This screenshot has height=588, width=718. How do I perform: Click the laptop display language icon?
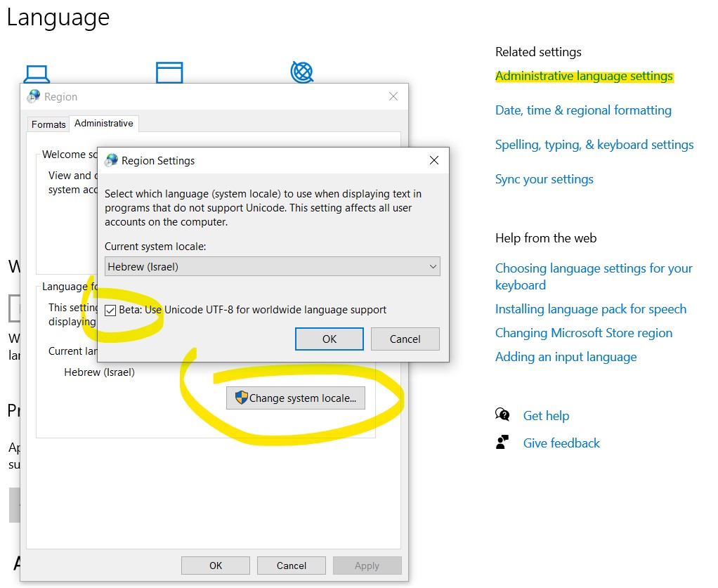(37, 74)
